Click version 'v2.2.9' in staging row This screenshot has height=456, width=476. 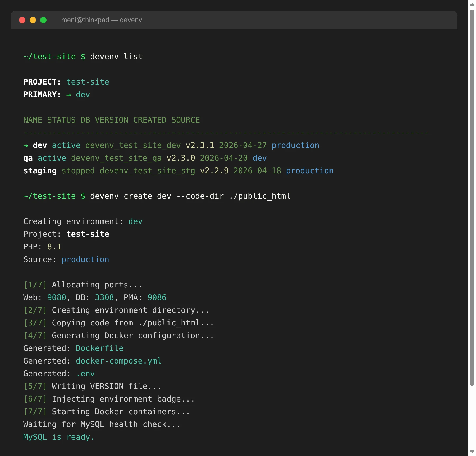click(214, 171)
